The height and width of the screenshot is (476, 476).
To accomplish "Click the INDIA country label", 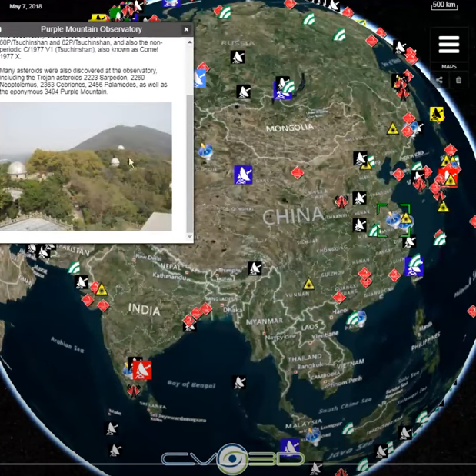I will (145, 309).
